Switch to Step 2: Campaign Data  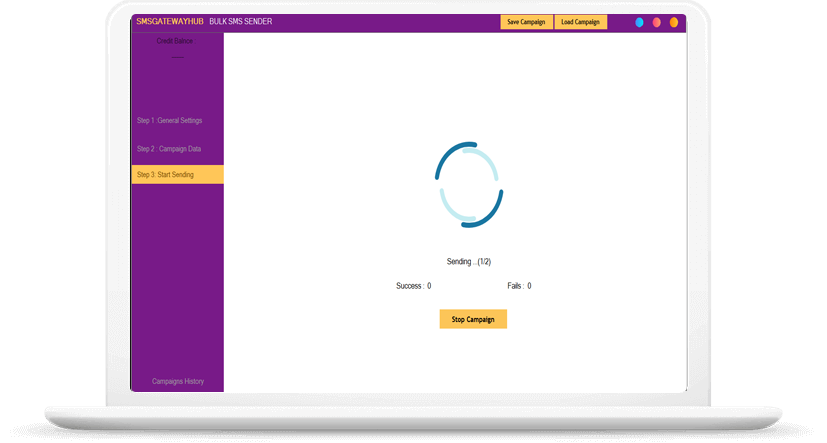pos(169,149)
